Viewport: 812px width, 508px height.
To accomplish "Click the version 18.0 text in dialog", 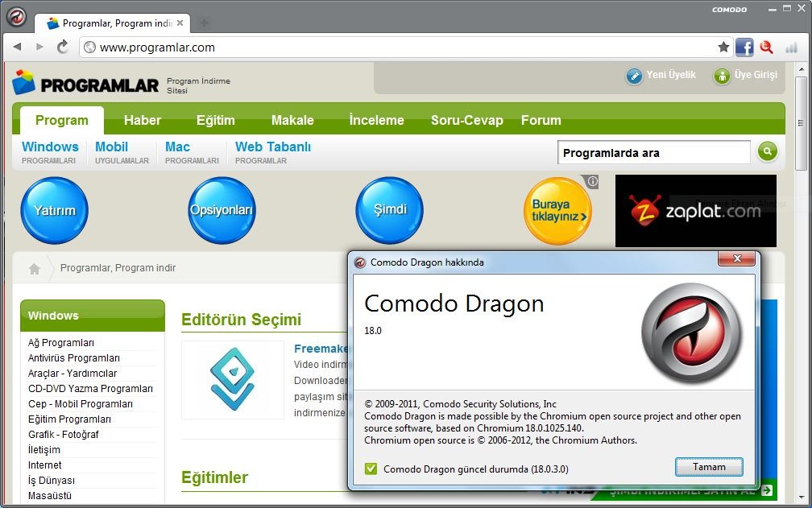I will point(373,331).
